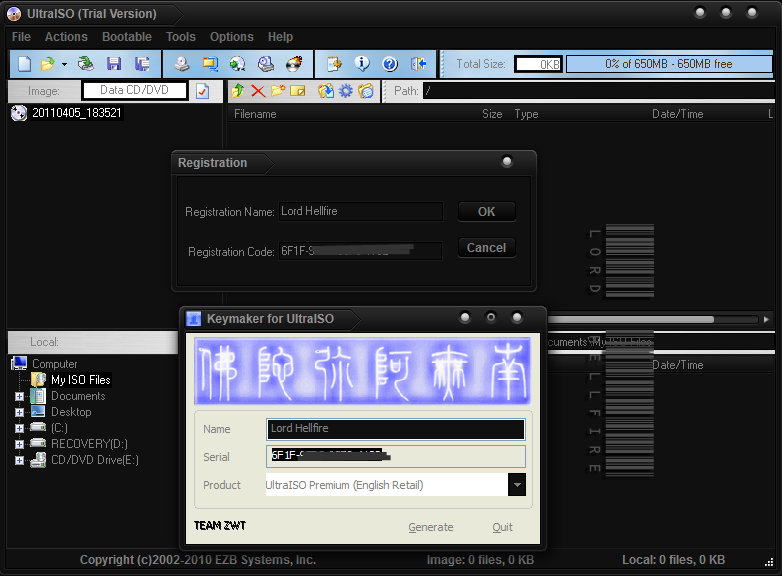Viewport: 782px width, 576px height.
Task: Expand the Documents tree node
Action: tap(19, 396)
